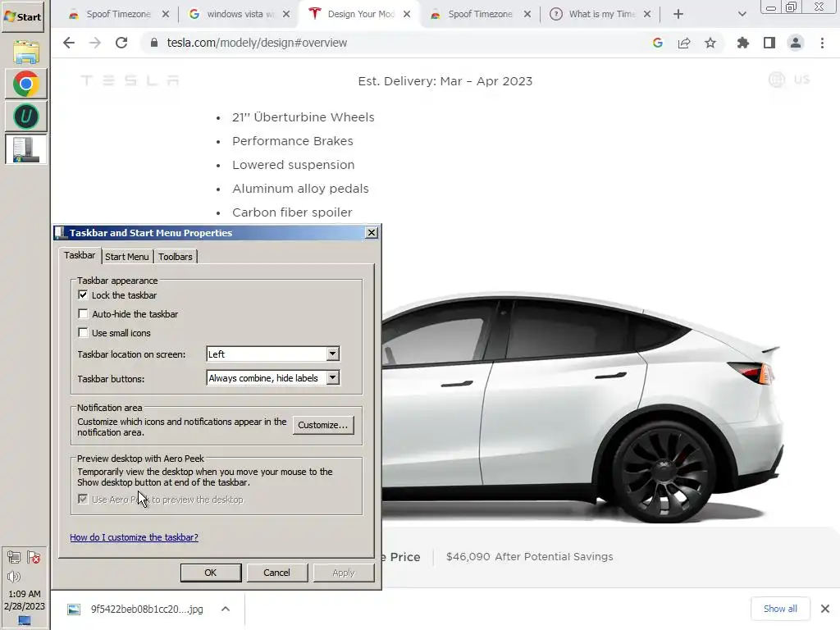Select Performance Brakes text
This screenshot has width=840, height=630.
293,141
